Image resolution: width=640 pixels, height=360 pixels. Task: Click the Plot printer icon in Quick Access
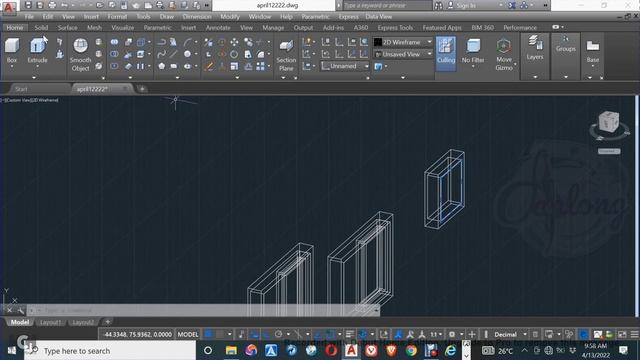click(x=52, y=5)
